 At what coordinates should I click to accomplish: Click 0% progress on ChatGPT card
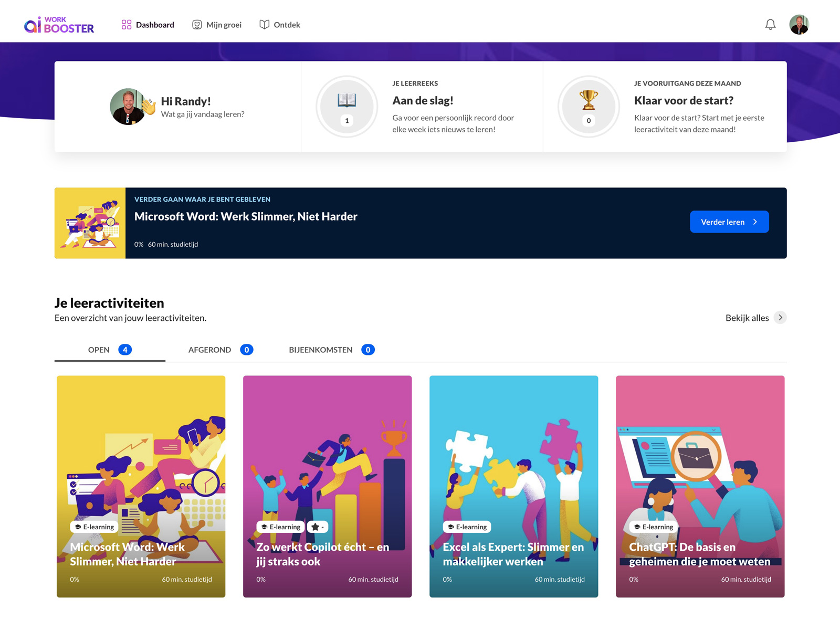(634, 580)
